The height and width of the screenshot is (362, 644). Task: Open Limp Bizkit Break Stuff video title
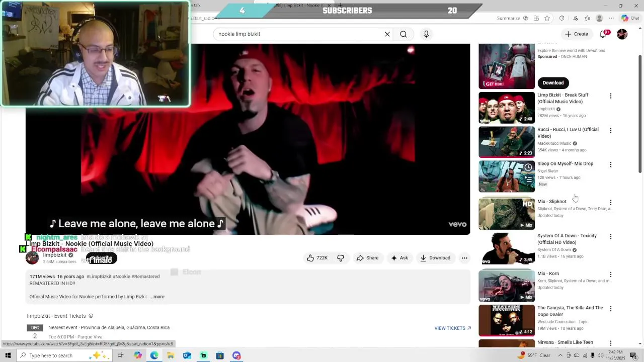click(x=562, y=98)
